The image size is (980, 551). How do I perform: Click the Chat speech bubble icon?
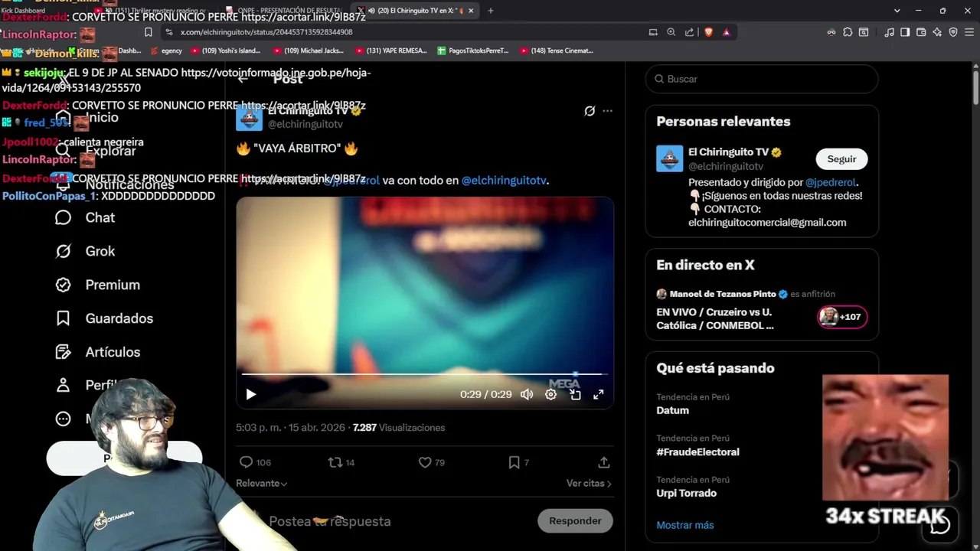[x=64, y=217]
